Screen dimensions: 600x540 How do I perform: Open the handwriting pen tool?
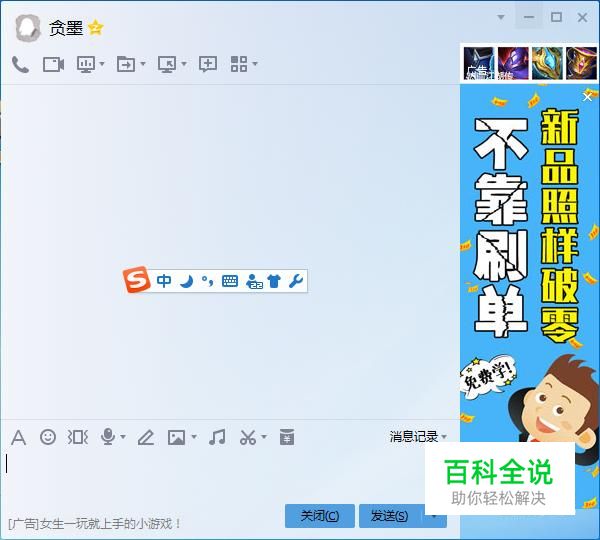tap(146, 437)
